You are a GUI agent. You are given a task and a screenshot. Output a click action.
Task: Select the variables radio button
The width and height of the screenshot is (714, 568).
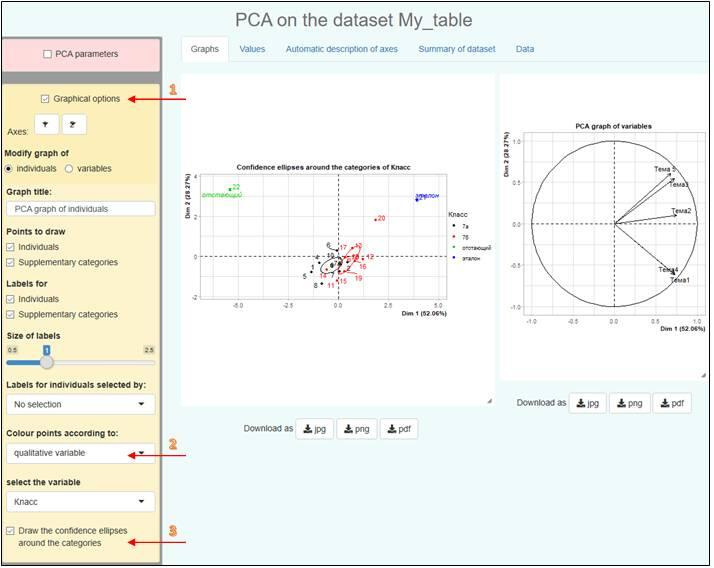click(x=70, y=169)
